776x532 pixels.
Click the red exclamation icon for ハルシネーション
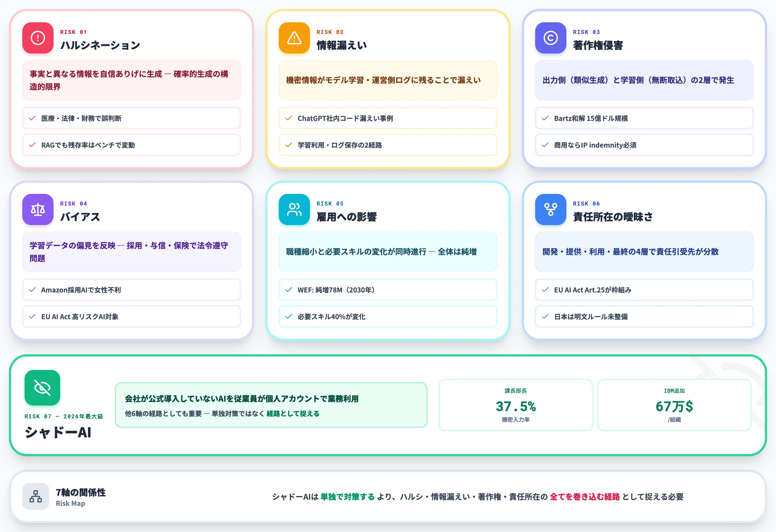38,38
